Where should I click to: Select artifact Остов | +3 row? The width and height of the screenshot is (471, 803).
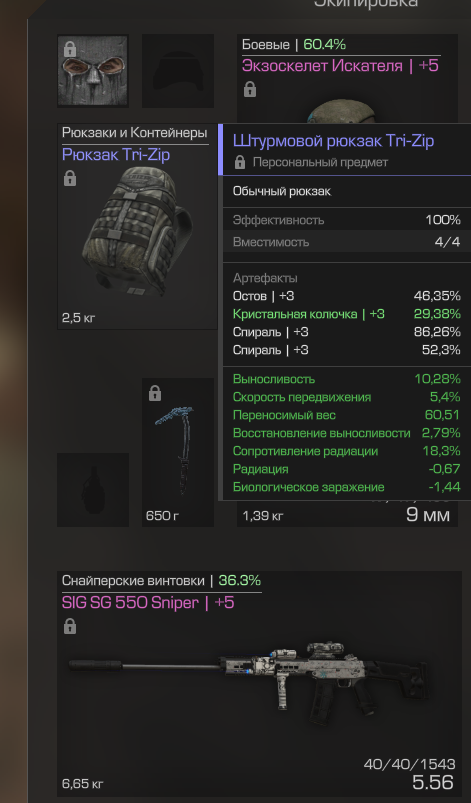click(347, 296)
